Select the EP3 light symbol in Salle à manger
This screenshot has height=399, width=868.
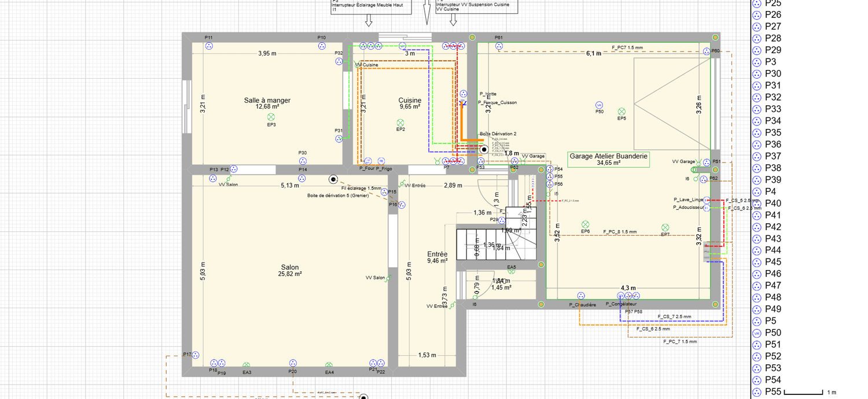tap(271, 117)
